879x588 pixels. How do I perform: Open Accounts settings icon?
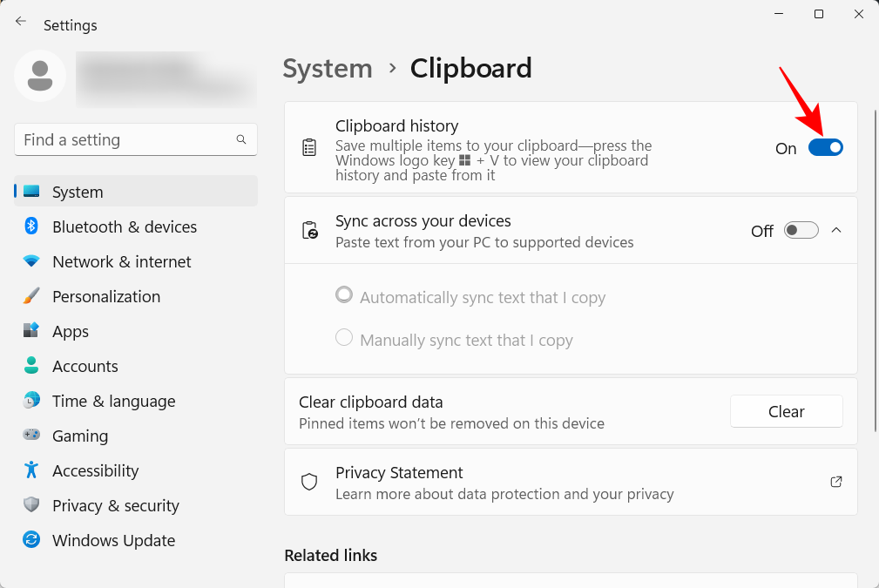[x=31, y=366]
